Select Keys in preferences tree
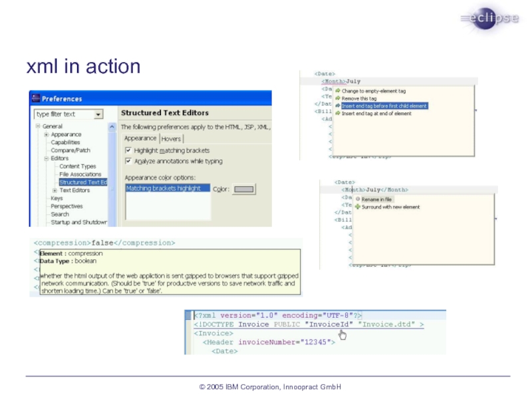This screenshot has width=532, height=399. tap(57, 198)
